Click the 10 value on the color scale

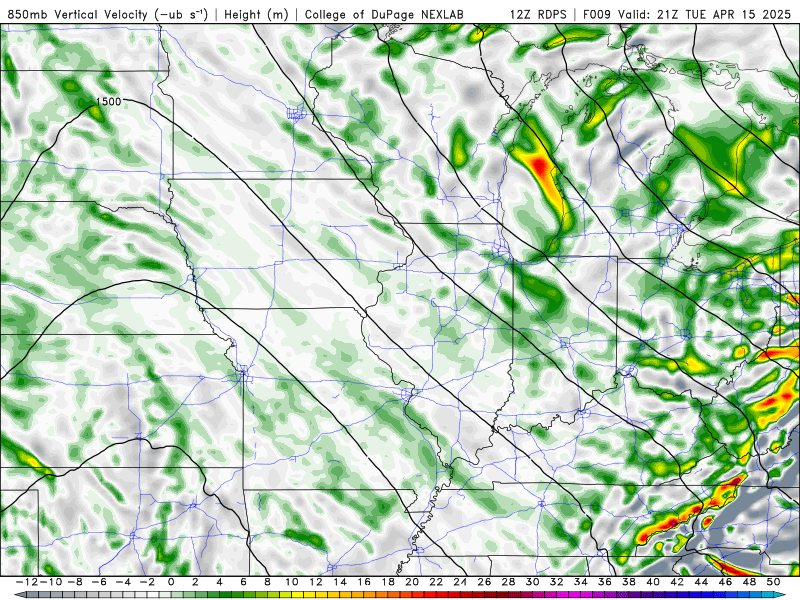click(291, 582)
